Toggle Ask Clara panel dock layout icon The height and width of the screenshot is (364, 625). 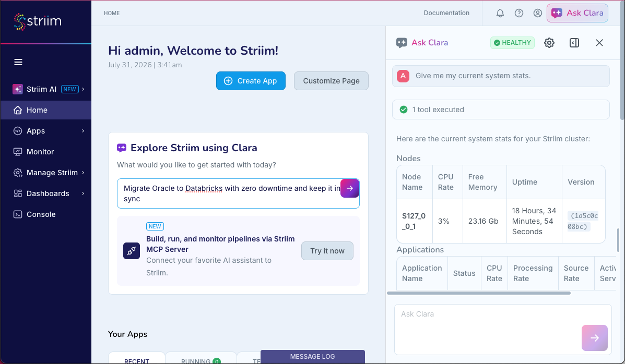pos(574,43)
